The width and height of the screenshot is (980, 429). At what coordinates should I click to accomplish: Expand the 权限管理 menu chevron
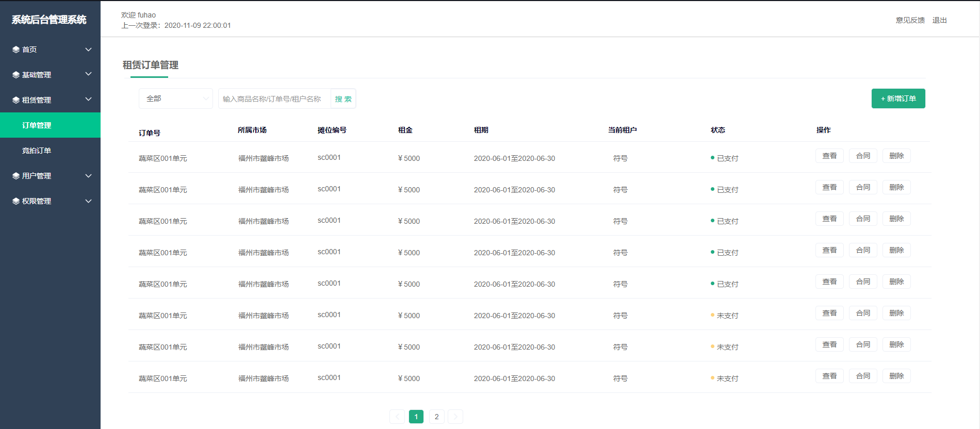[88, 201]
